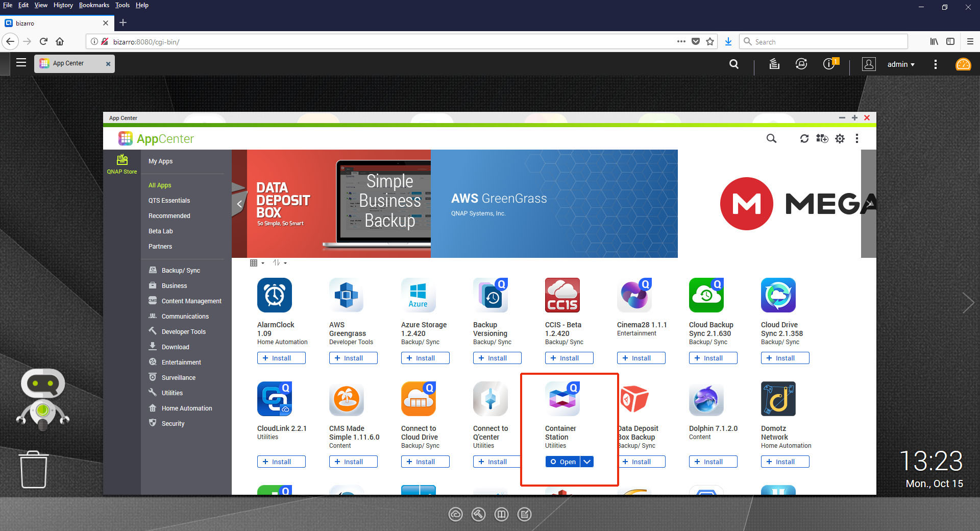Open event notifications icon with badge
This screenshot has height=531, width=980.
tap(830, 63)
